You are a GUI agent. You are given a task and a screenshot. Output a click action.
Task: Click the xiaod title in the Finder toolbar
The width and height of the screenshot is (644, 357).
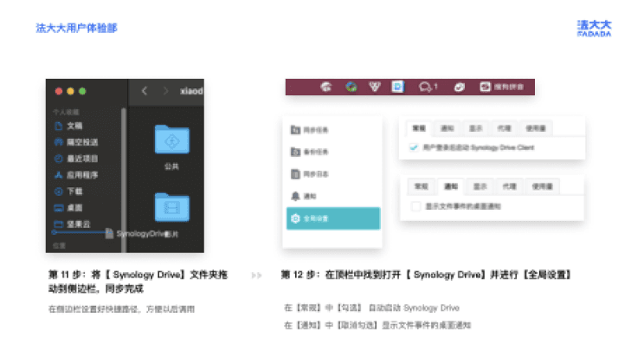click(191, 91)
